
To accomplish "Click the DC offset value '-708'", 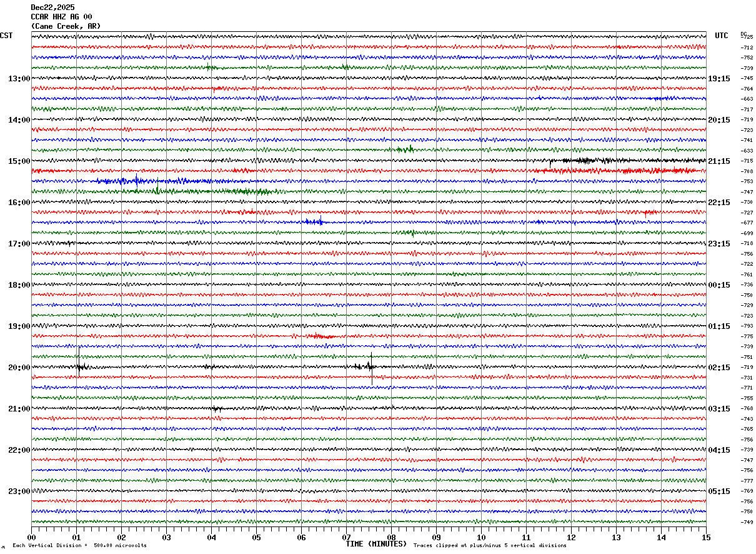I will pyautogui.click(x=747, y=171).
